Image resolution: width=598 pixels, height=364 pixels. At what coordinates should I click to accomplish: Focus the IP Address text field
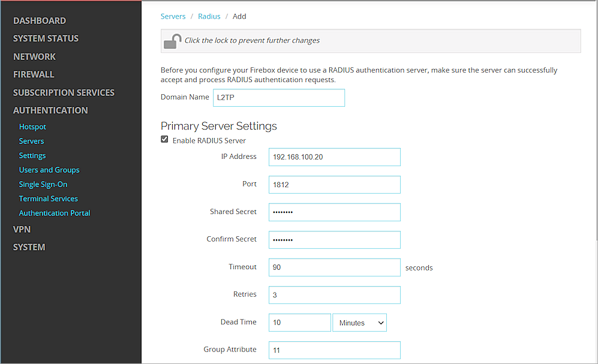pos(334,157)
